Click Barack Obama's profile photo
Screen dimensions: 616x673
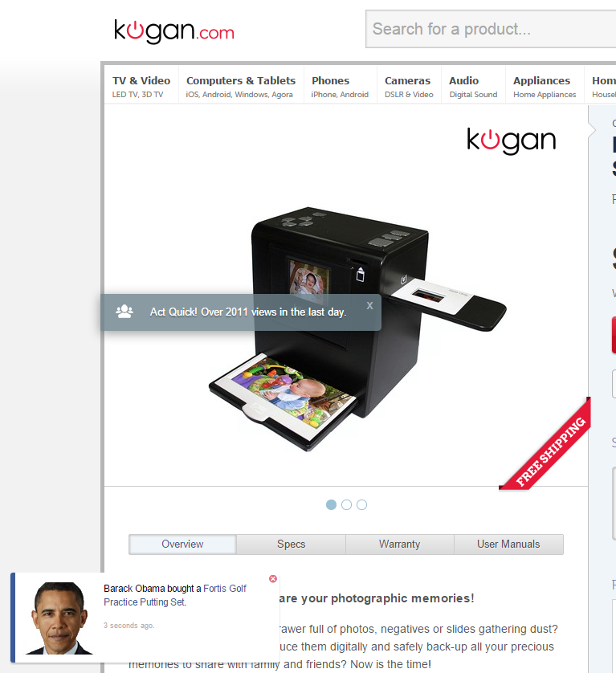point(59,618)
